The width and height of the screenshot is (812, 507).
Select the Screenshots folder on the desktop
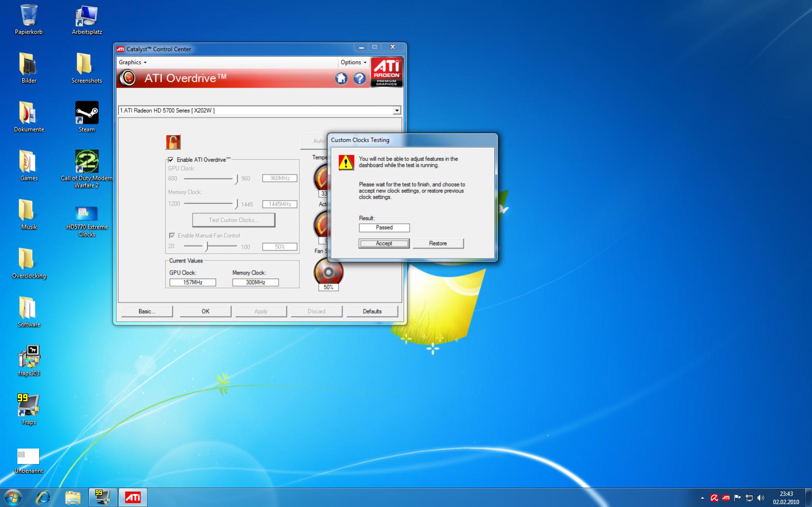[x=87, y=68]
